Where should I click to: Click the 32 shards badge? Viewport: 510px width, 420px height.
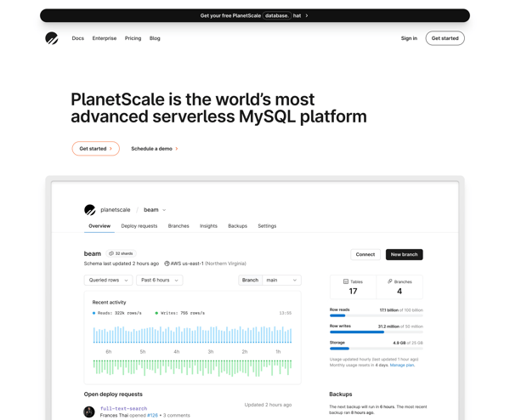tap(121, 253)
